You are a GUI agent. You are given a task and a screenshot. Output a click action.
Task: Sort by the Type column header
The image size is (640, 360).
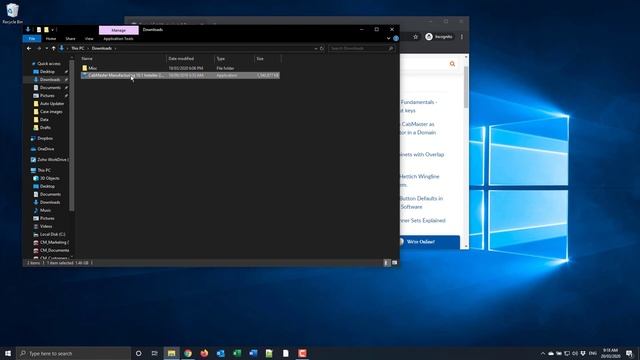coord(234,59)
